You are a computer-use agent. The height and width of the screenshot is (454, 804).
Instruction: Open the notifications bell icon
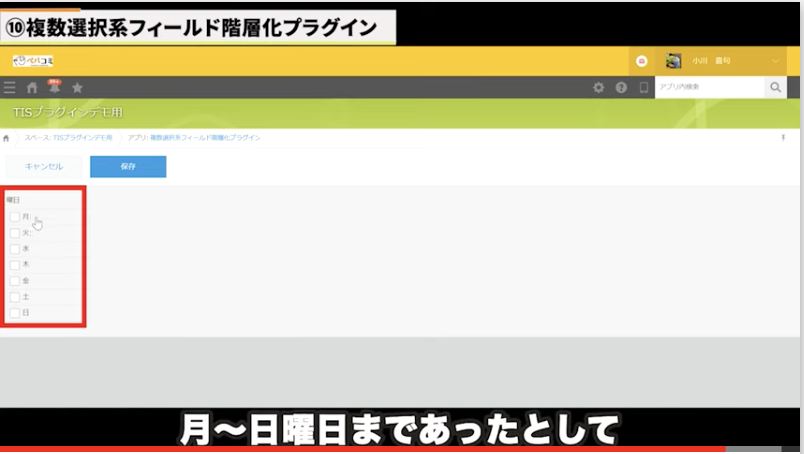pos(54,88)
